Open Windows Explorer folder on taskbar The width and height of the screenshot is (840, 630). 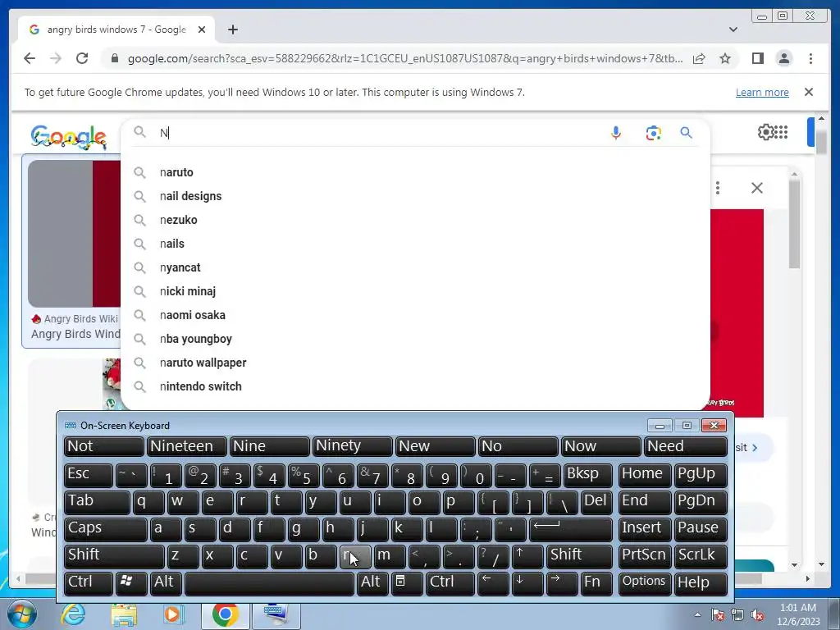tap(124, 614)
